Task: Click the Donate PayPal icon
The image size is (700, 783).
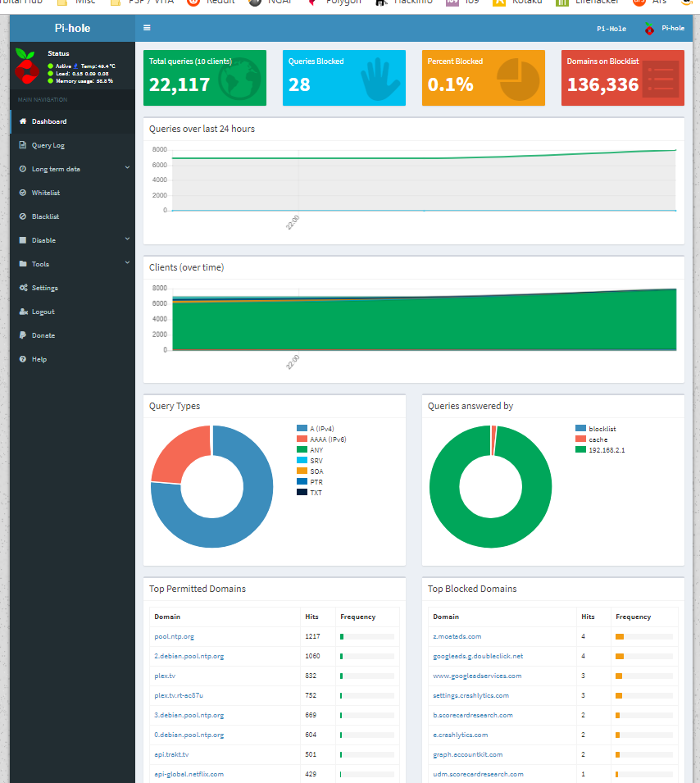Action: point(23,335)
